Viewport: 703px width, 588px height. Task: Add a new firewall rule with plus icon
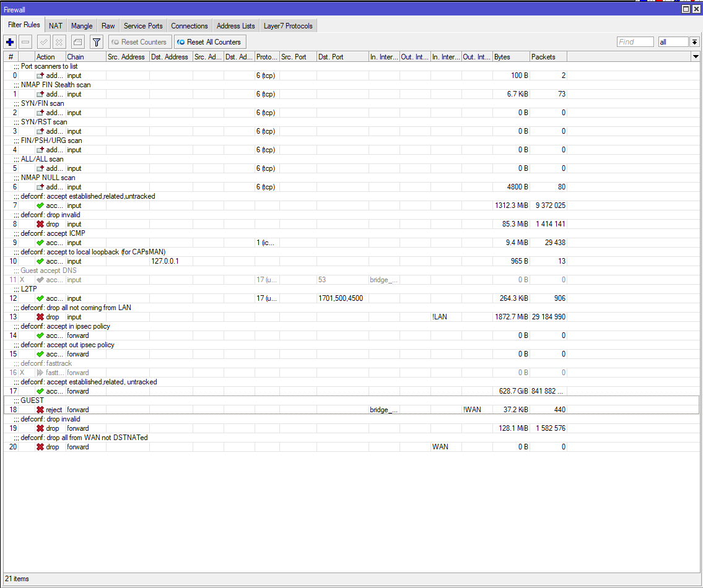point(10,42)
